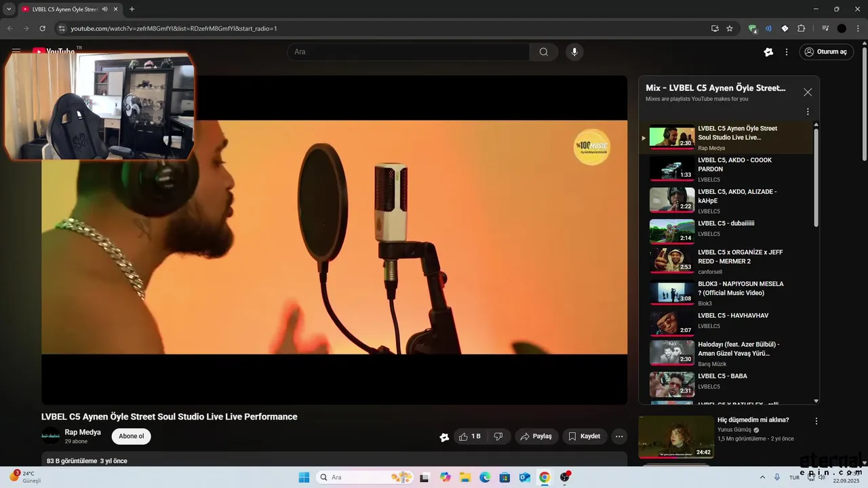Image resolution: width=868 pixels, height=488 pixels.
Task: Click the Paylaş share button
Action: pos(536,436)
